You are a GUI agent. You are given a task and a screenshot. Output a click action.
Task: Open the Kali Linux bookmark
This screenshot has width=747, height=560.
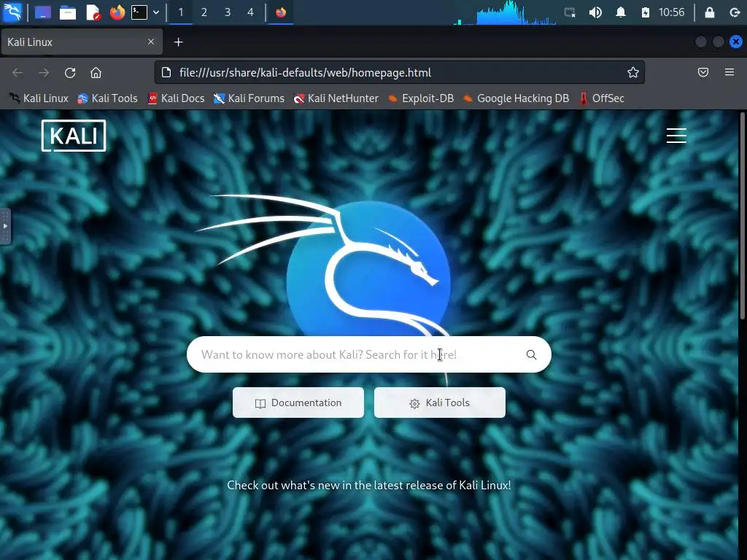[x=39, y=98]
